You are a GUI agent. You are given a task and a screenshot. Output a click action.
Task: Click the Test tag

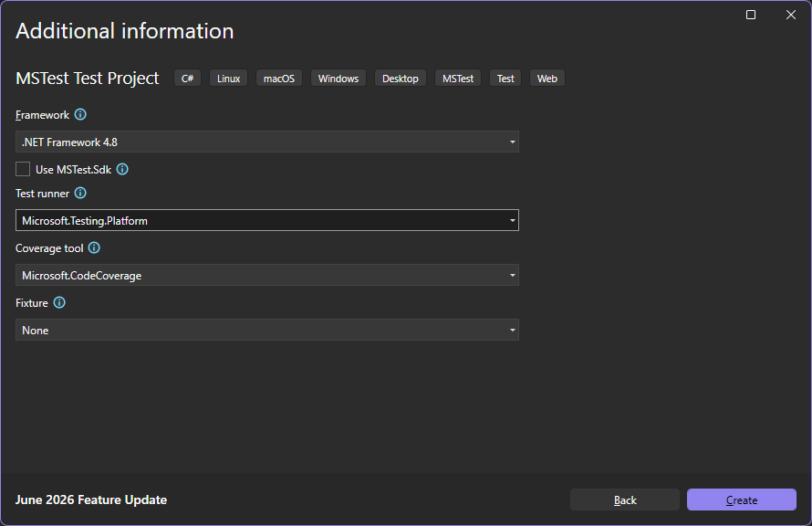[x=505, y=79]
